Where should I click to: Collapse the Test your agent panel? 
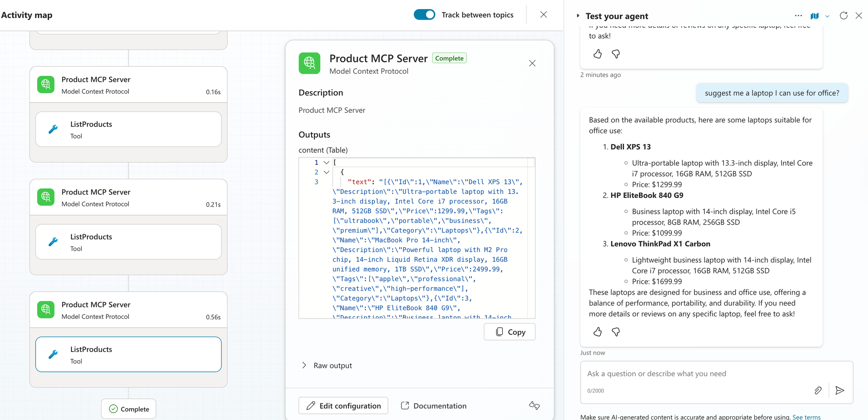pyautogui.click(x=578, y=16)
